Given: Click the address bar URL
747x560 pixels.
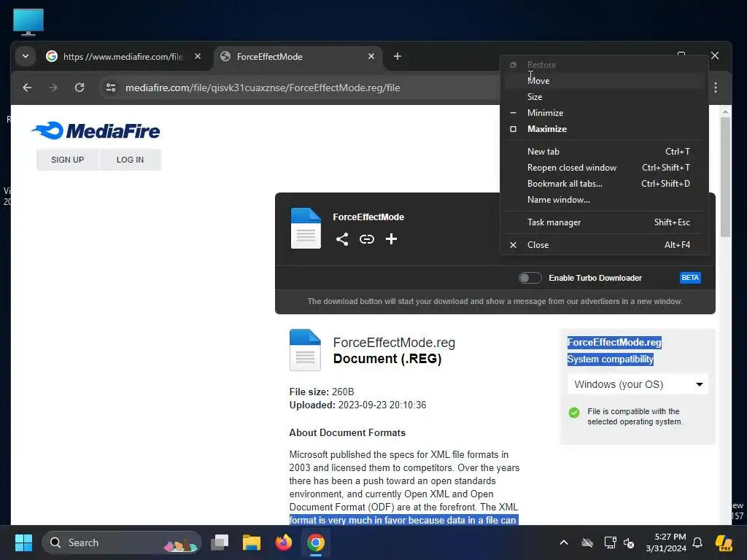Looking at the screenshot, I should (263, 87).
